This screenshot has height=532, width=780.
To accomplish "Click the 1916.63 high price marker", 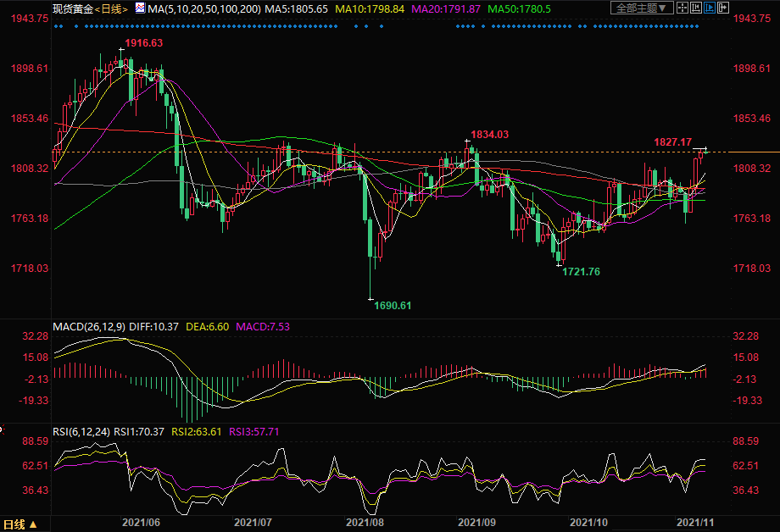I will tap(143, 42).
